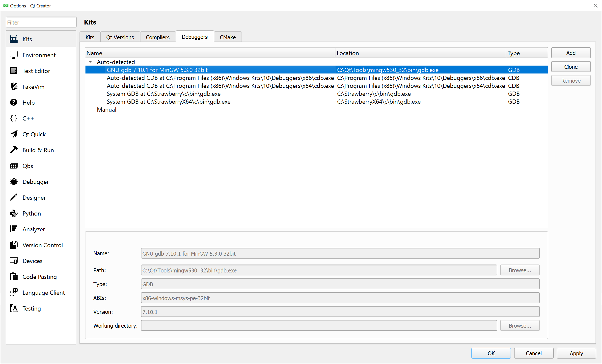Click the Python logo icon
The width and height of the screenshot is (602, 364).
point(14,214)
